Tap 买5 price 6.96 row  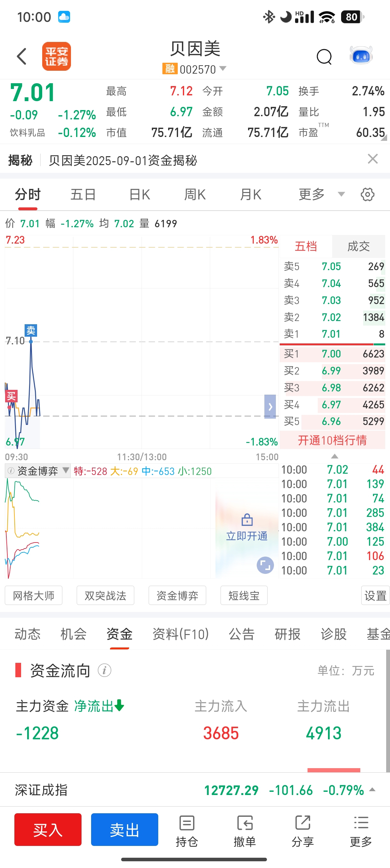tap(332, 421)
